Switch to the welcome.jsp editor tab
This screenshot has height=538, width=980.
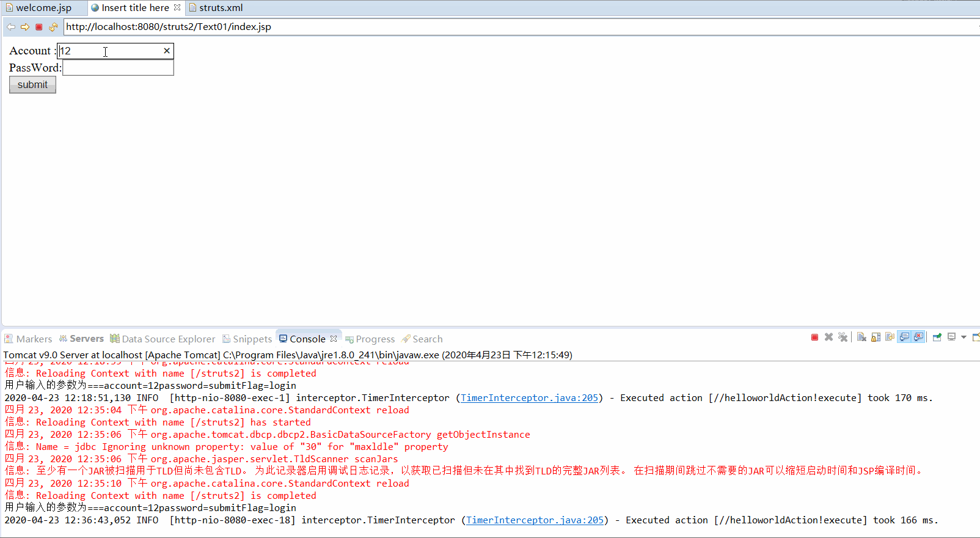tap(43, 8)
